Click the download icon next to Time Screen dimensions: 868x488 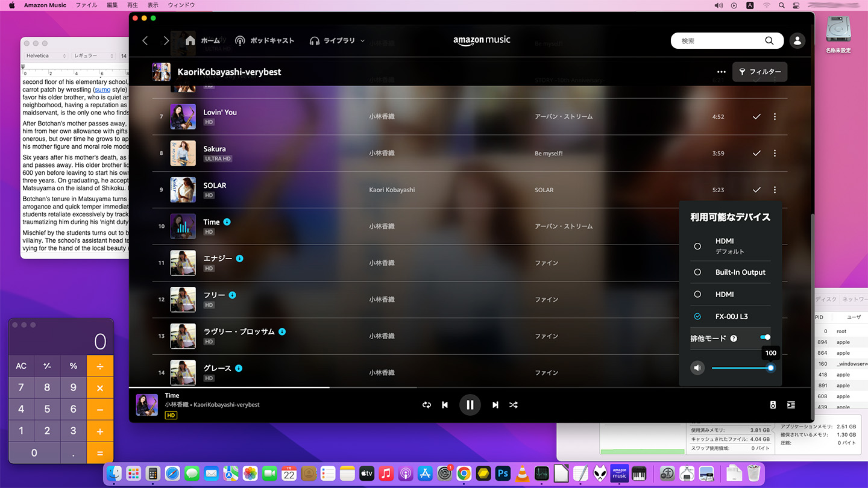click(227, 222)
